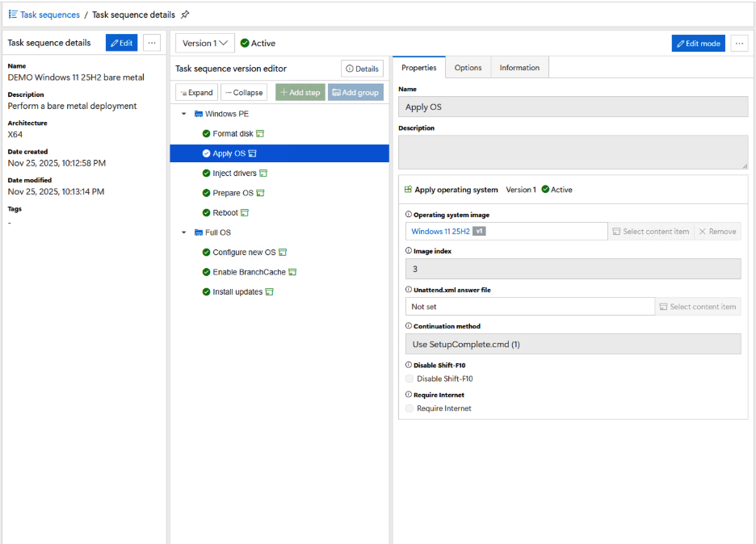Select the Prepare OS step in the tree
The image size is (756, 544).
[x=233, y=194]
